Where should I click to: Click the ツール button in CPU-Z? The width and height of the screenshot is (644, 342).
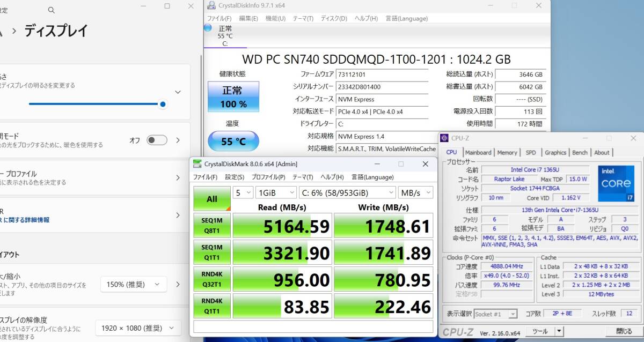click(x=539, y=331)
